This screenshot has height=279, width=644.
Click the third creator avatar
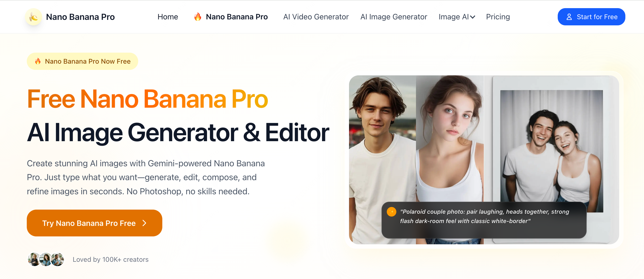(58, 259)
